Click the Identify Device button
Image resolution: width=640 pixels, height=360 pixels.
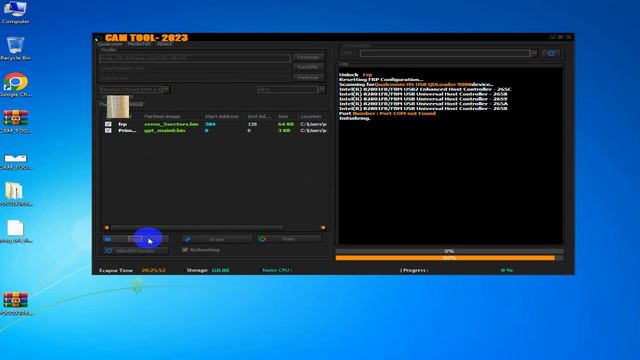136,251
